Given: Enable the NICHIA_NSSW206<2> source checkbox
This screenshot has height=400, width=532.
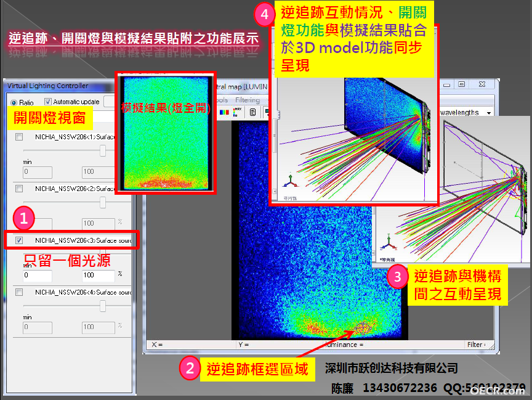Looking at the screenshot, I should (19, 189).
